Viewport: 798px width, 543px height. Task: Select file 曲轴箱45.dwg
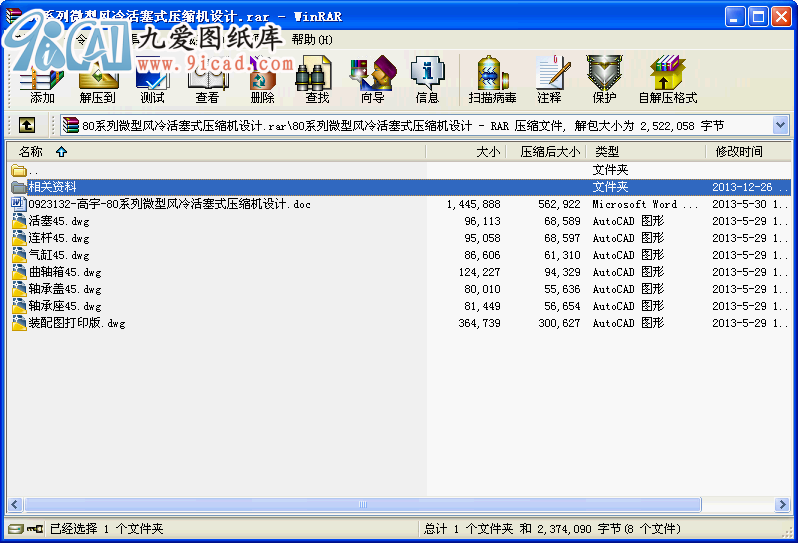click(65, 272)
